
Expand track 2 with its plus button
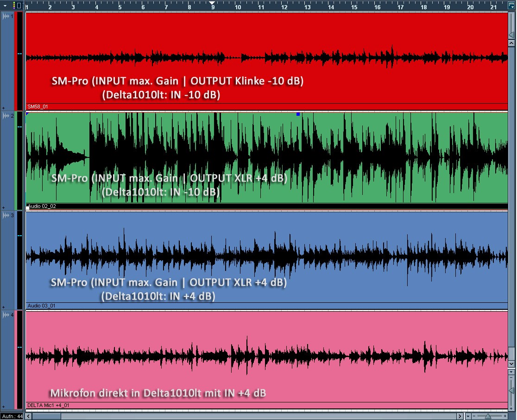[x=3, y=208]
